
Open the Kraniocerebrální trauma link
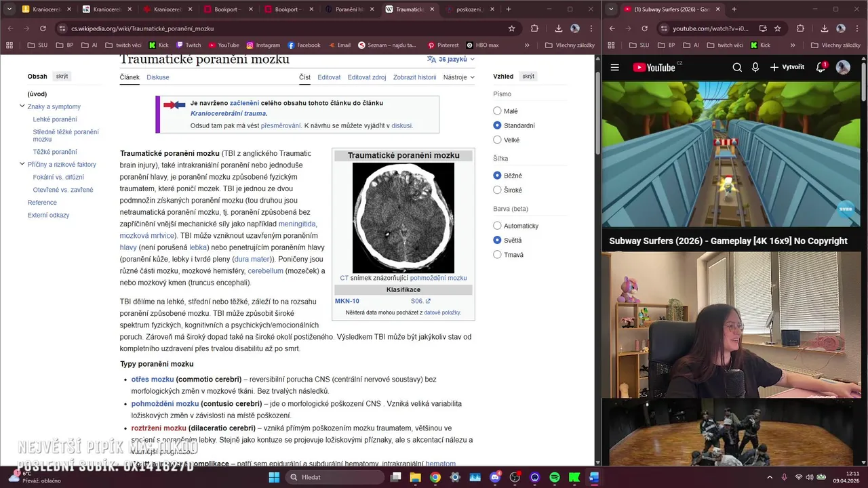coord(228,114)
